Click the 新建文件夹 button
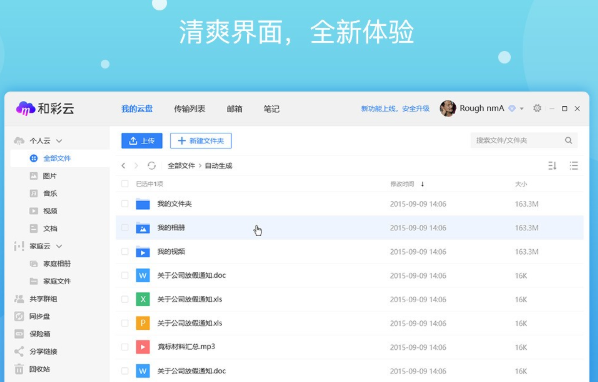598x382 pixels. [x=201, y=141]
